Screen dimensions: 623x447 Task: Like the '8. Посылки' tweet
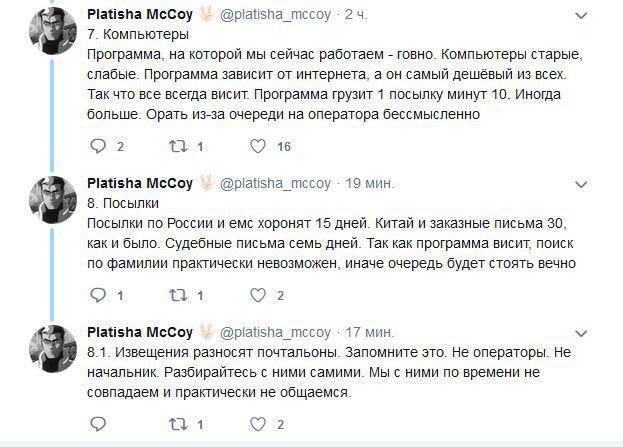coord(258,295)
